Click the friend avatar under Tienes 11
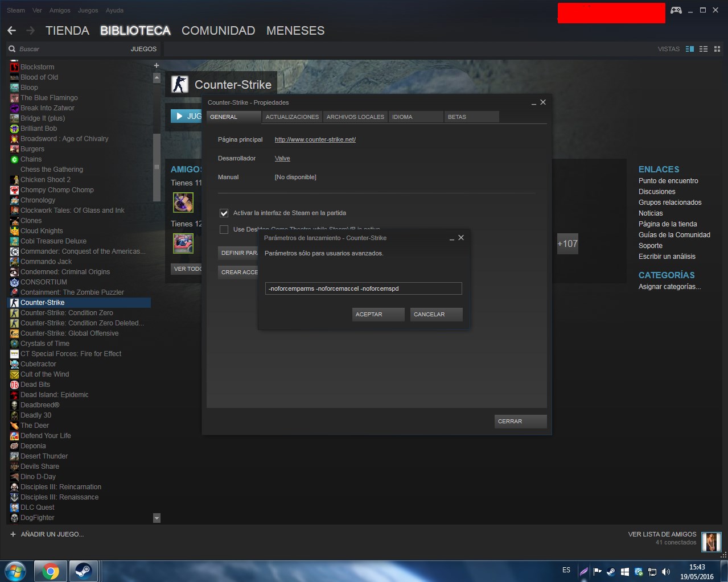Screen dimensions: 728x582 (183, 203)
